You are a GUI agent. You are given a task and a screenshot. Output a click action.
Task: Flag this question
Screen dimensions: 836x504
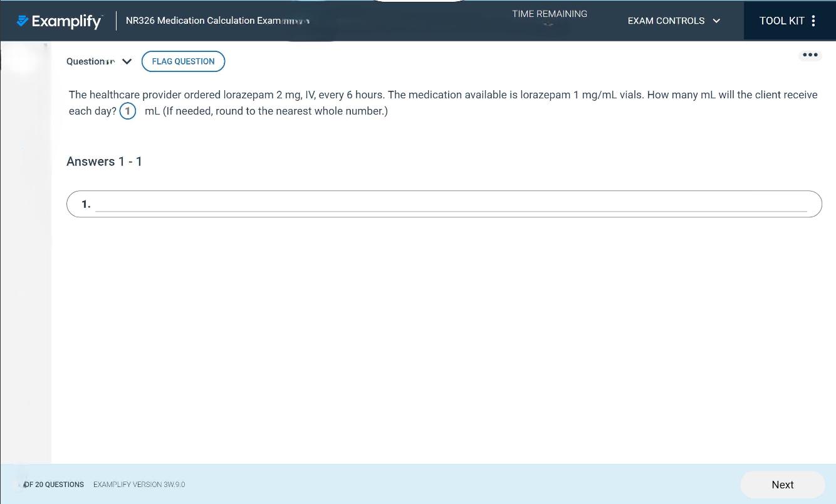pos(183,61)
